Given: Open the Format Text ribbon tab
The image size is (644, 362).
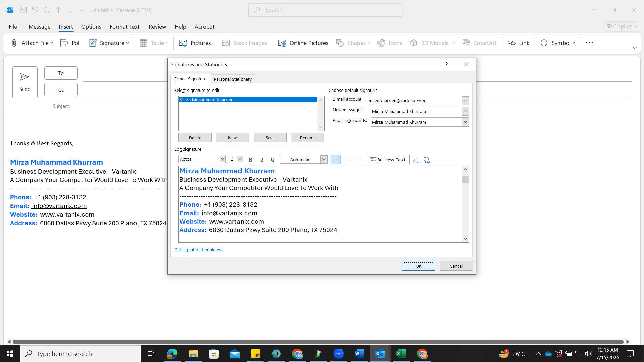Looking at the screenshot, I should 124,27.
